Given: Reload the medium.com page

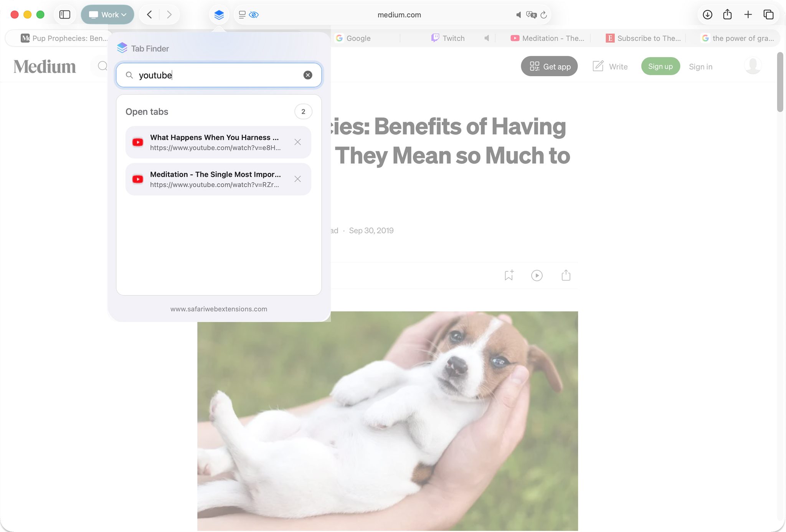Looking at the screenshot, I should coord(543,15).
